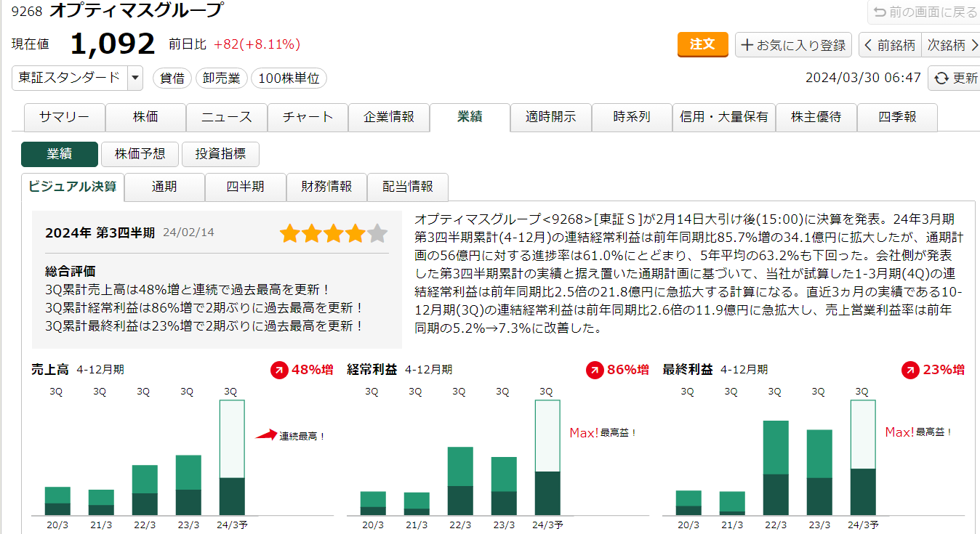Screen dimensions: 980x534
Task: Click the 経常利益 24/3予 bar
Action: (547, 458)
